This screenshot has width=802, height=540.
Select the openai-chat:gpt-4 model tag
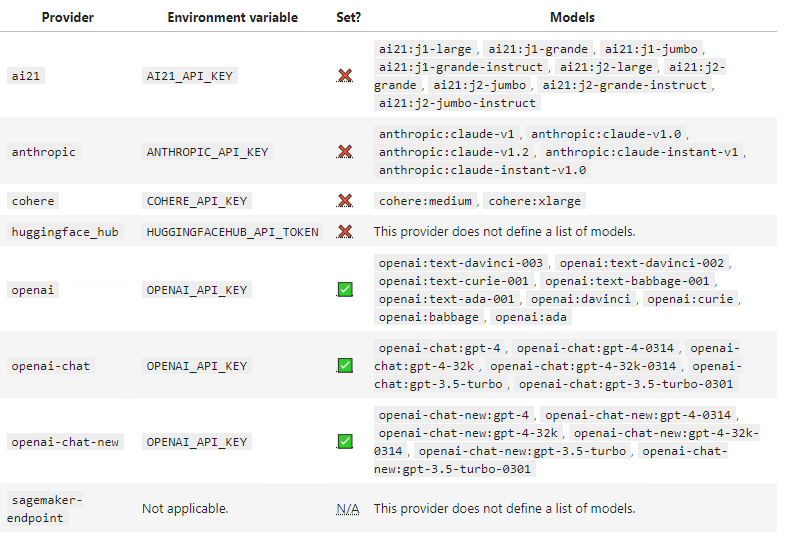(x=442, y=348)
